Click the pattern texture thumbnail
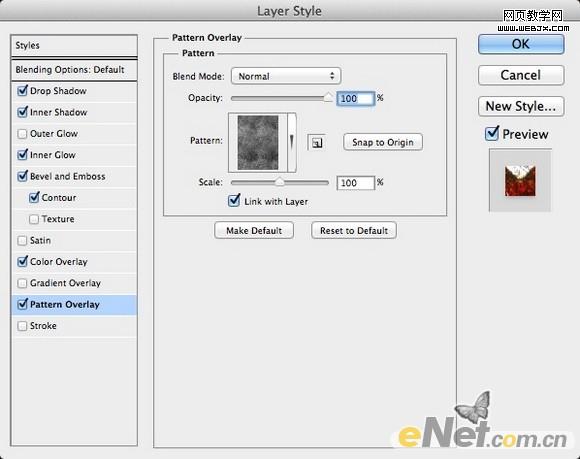580x459 pixels. 258,142
